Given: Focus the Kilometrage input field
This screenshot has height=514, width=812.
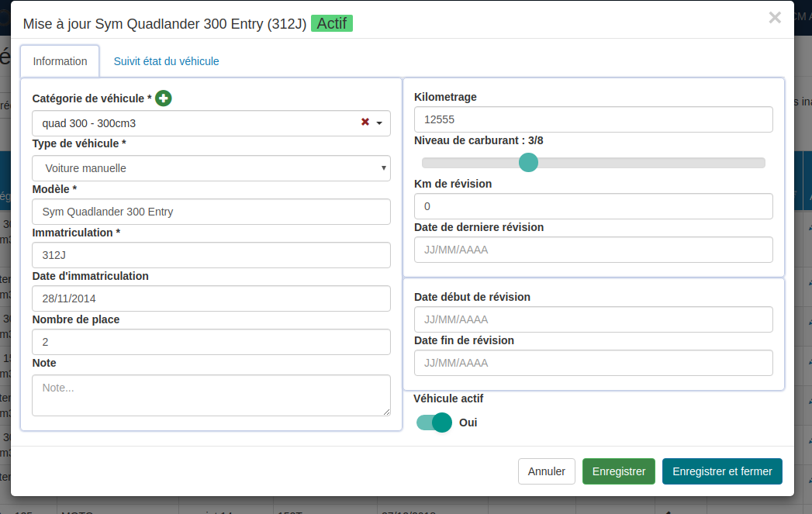Looking at the screenshot, I should coord(593,119).
